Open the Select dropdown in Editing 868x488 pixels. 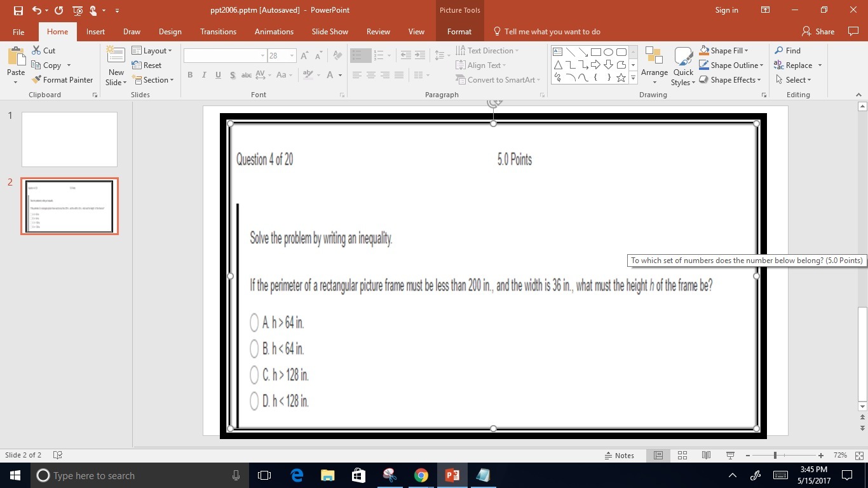pos(793,79)
